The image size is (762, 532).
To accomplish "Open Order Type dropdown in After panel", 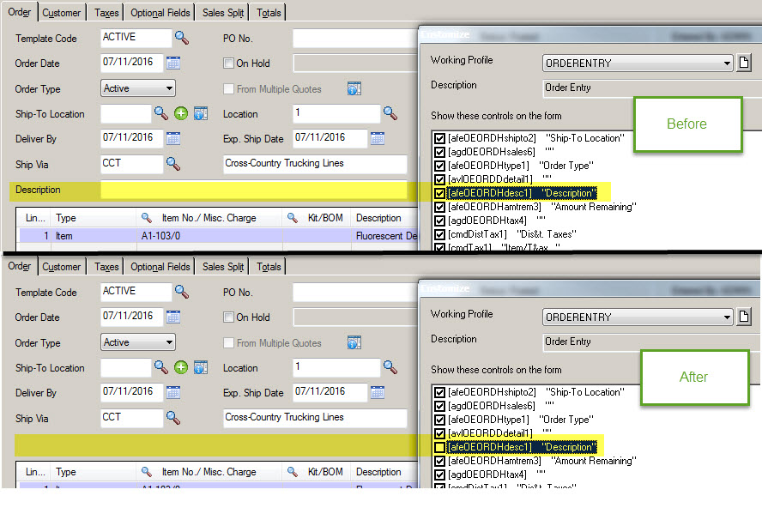I will 138,342.
